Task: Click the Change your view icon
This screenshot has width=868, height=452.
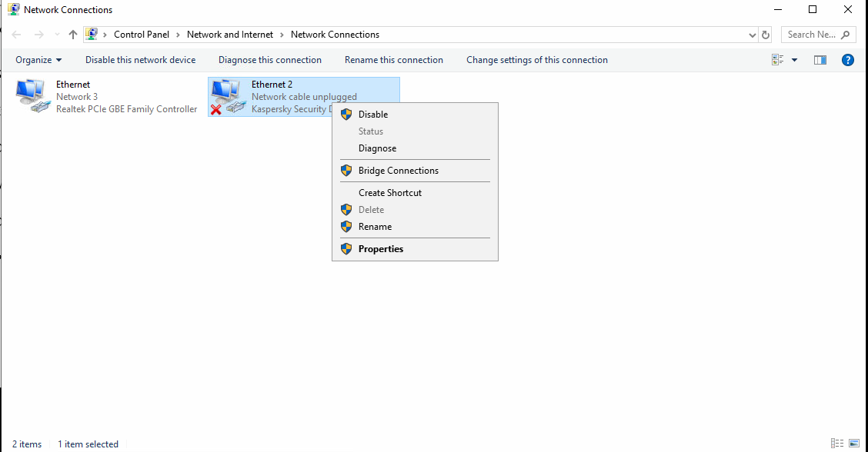Action: pyautogui.click(x=778, y=60)
